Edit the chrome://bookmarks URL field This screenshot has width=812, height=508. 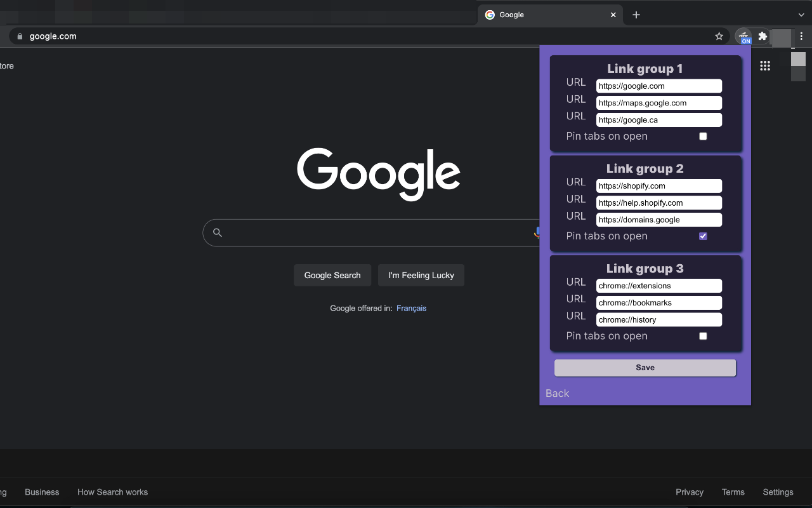(659, 303)
